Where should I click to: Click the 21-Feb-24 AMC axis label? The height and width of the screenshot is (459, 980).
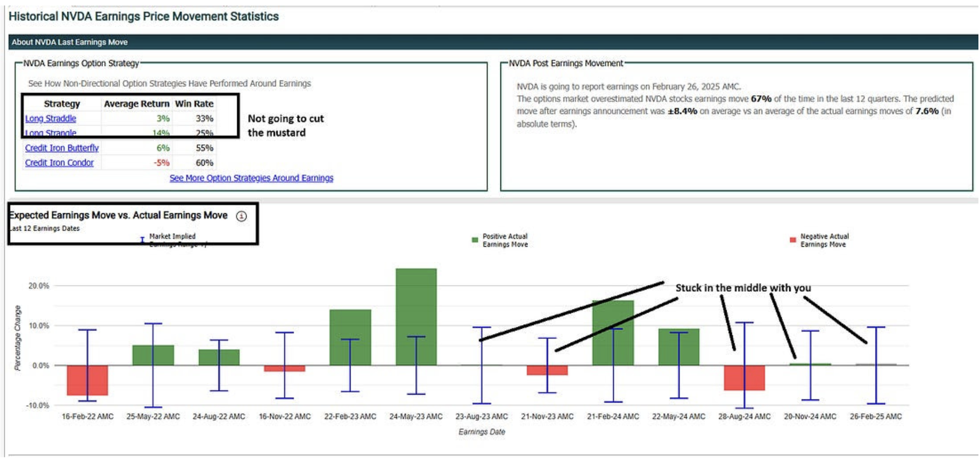point(613,417)
